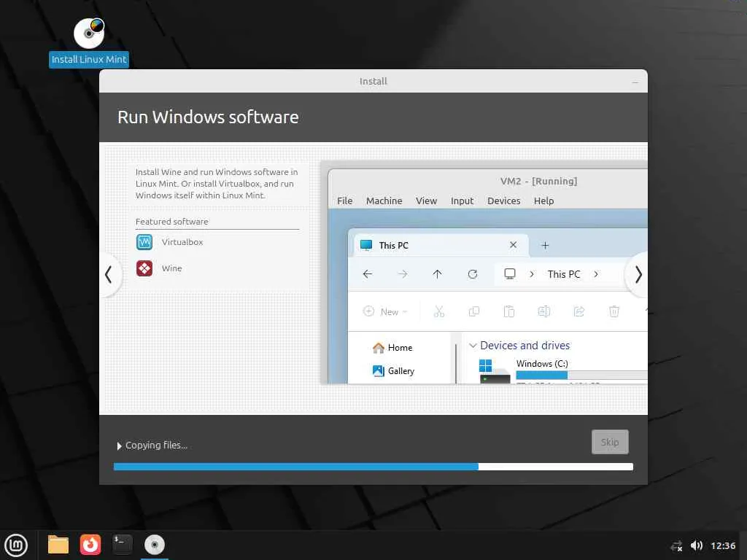The image size is (747, 560).
Task: Click the Virtualbox icon in featured software
Action: click(x=144, y=242)
